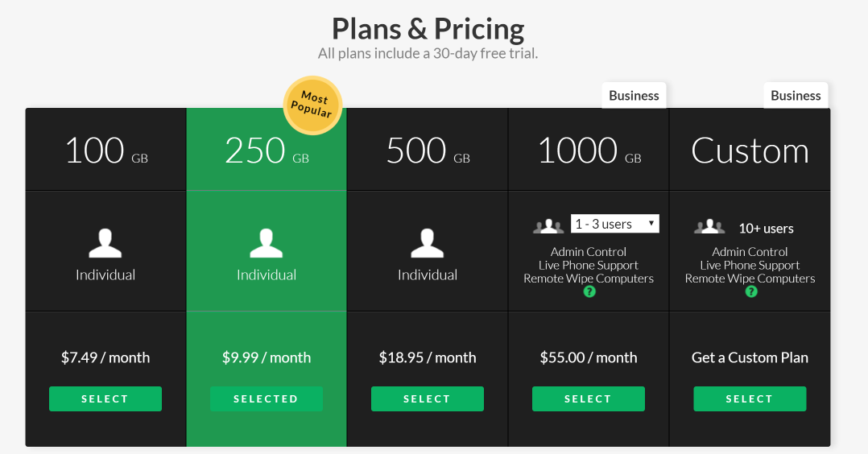Click the help question mark under the Custom plan

(x=751, y=291)
